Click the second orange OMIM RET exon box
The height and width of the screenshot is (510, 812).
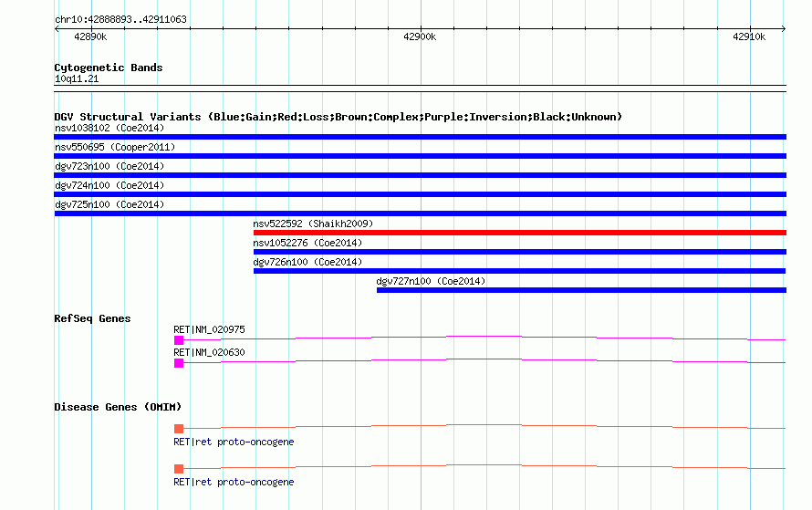pyautogui.click(x=179, y=469)
